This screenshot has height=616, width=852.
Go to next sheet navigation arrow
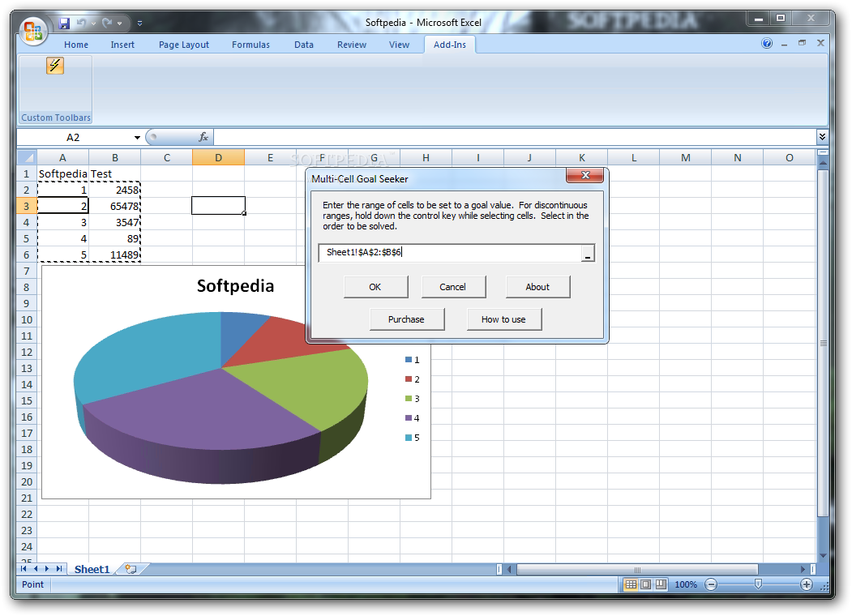(x=47, y=569)
